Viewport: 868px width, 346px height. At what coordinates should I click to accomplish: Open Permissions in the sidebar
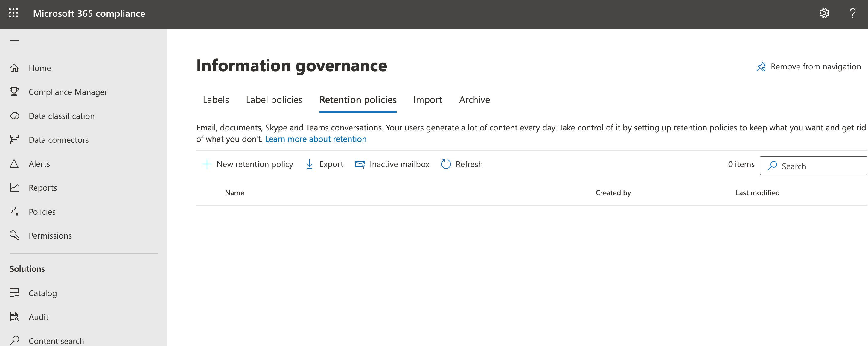click(x=50, y=235)
